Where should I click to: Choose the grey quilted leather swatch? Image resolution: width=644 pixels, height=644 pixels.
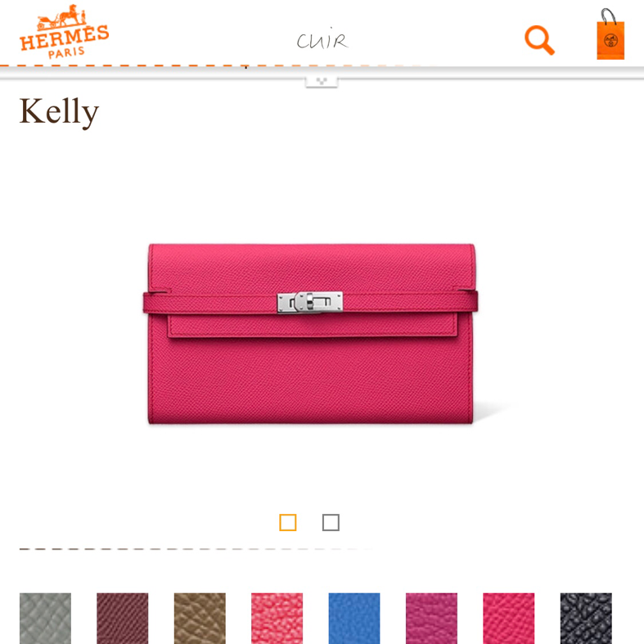click(x=45, y=618)
